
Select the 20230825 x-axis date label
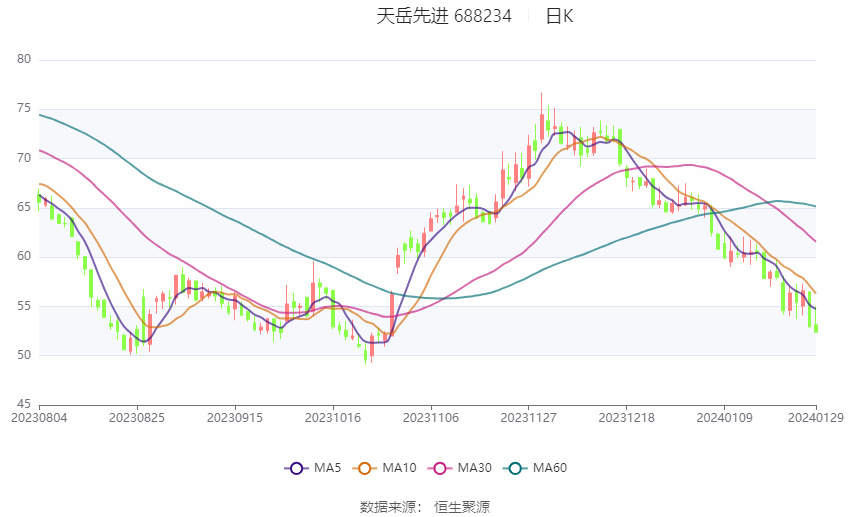point(137,418)
